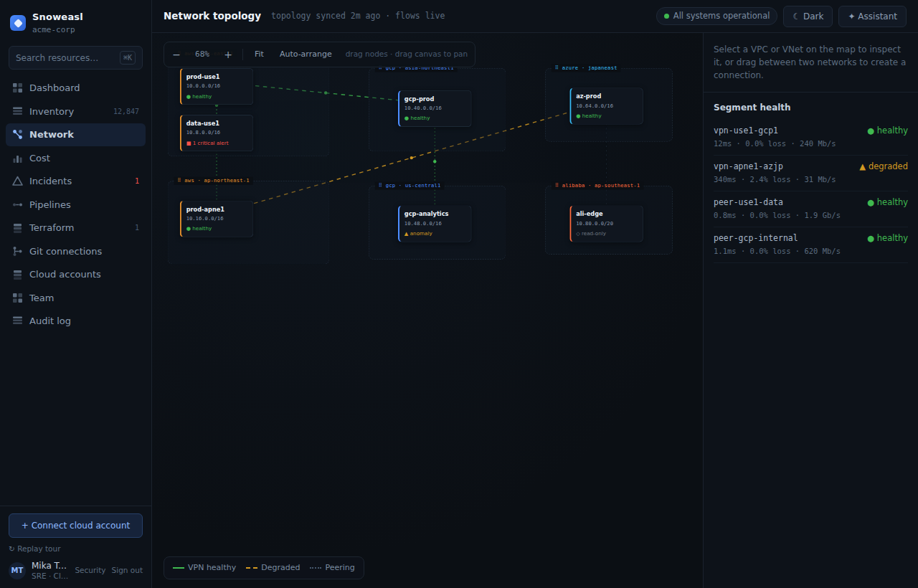Select the gcp-analytics node
Viewport: 918px width, 588px height.
coord(435,224)
